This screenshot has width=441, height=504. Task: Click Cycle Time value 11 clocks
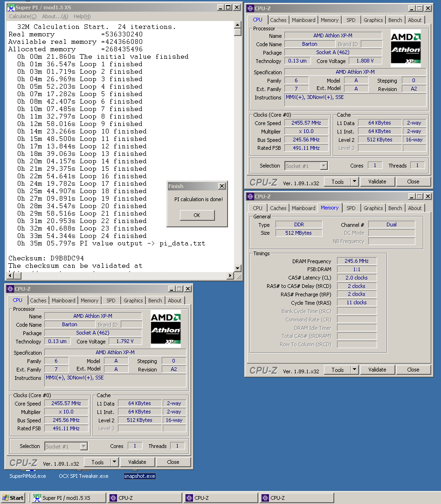[357, 302]
